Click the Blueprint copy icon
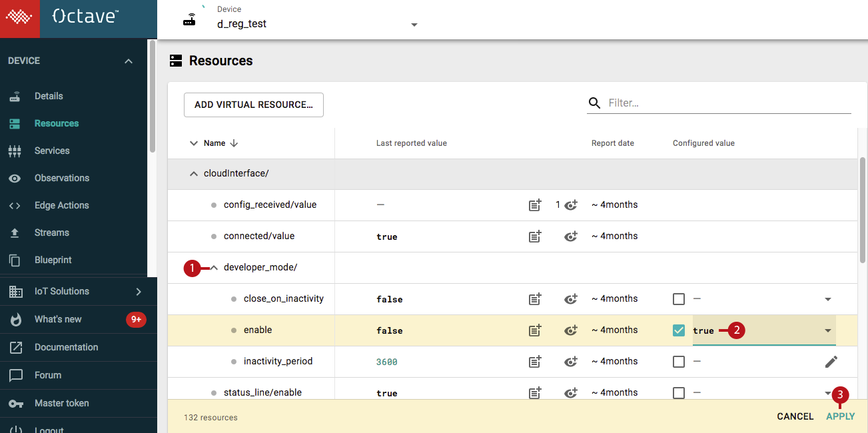Screen dimensions: 868x433 [15, 260]
